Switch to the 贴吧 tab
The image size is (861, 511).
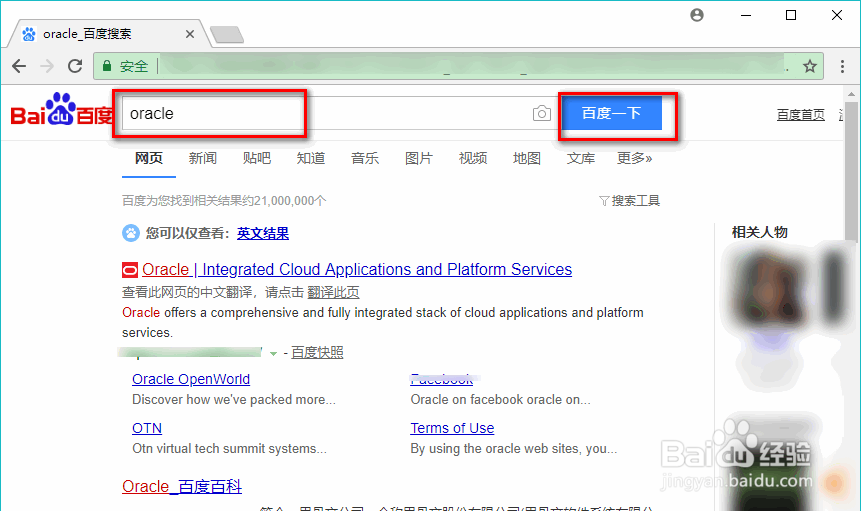point(257,158)
